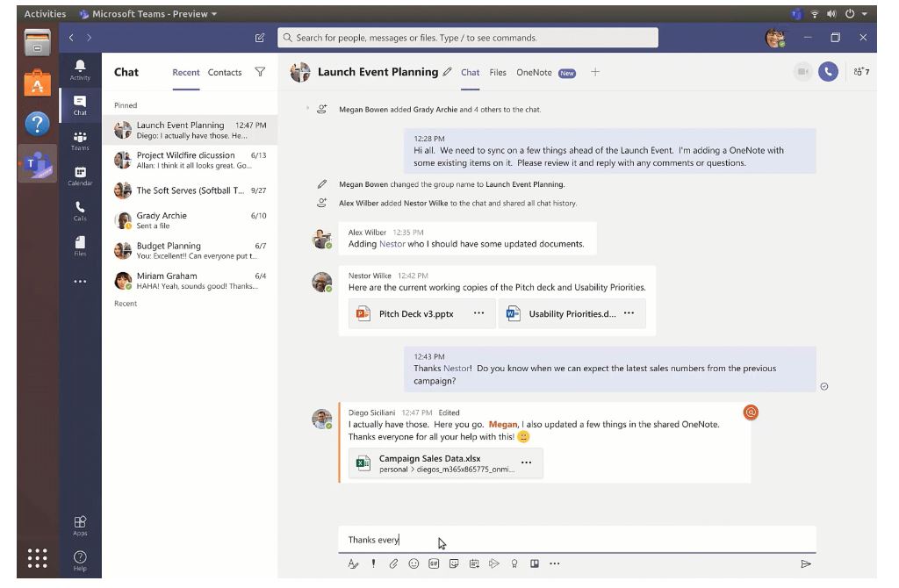899x588 pixels.
Task: Open Calendar from left rail
Action: coord(80,176)
